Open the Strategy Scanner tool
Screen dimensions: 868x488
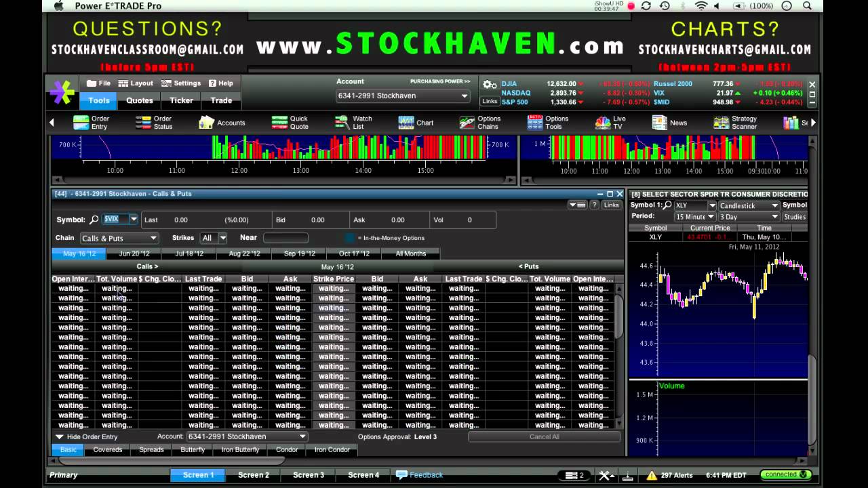click(735, 123)
